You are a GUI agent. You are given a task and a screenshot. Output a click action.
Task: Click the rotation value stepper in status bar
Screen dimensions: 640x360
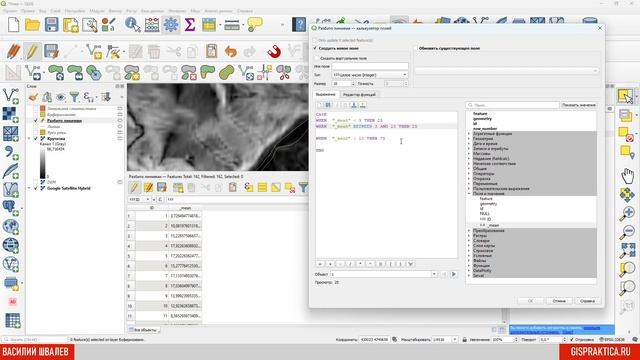click(x=564, y=340)
